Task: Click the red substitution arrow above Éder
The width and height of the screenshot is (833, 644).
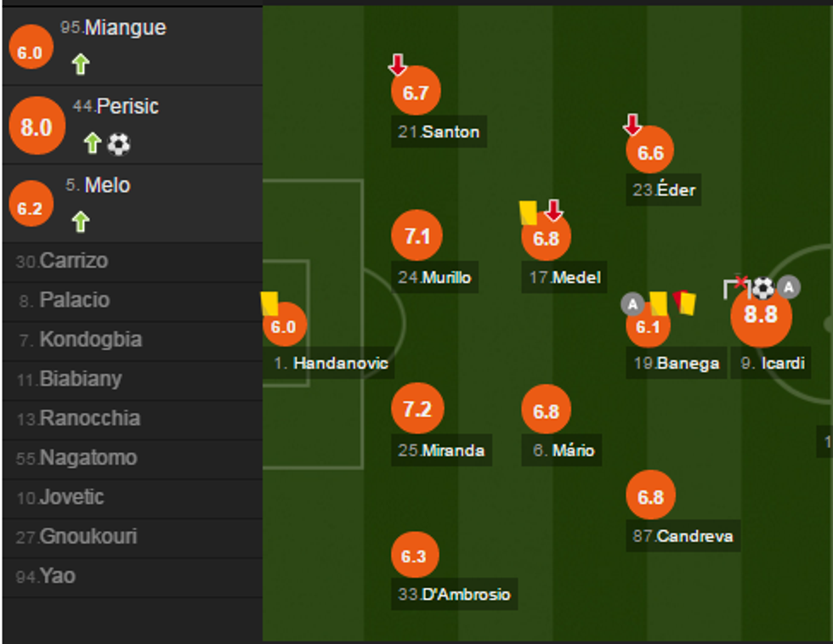Action: (632, 126)
